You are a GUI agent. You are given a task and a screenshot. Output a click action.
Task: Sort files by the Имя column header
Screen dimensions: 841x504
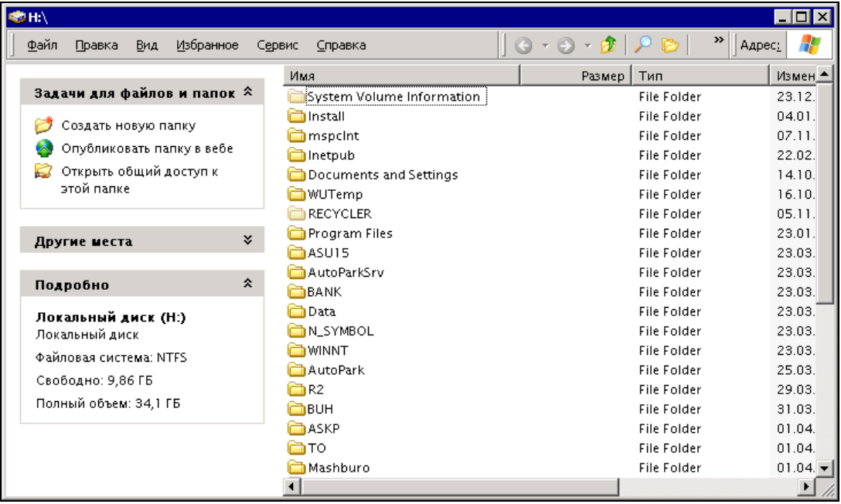[x=402, y=76]
